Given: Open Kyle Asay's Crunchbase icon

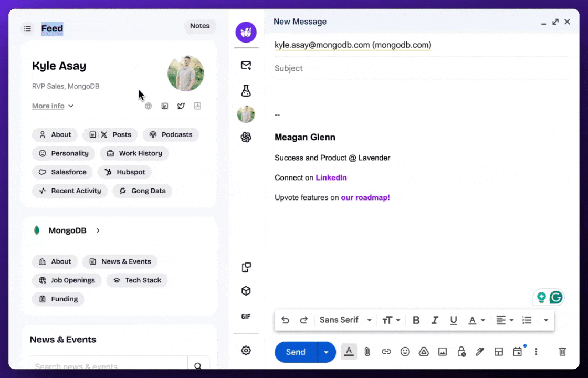Looking at the screenshot, I should [197, 106].
